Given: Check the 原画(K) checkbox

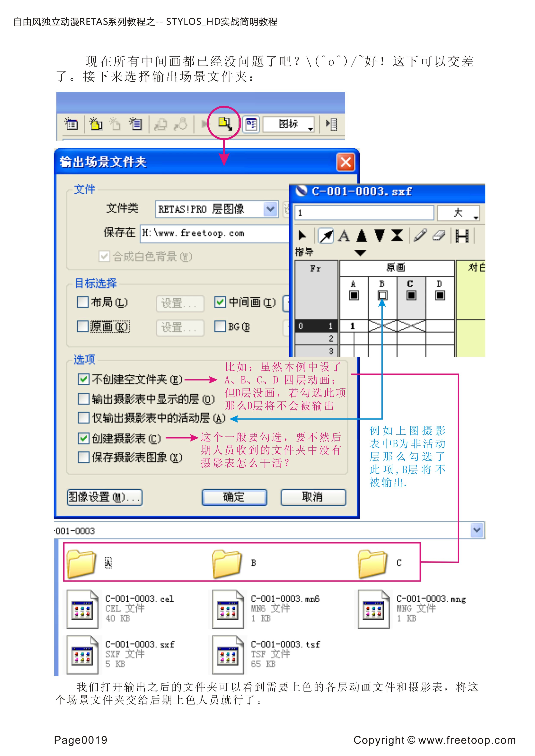Looking at the screenshot, I should coord(82,326).
